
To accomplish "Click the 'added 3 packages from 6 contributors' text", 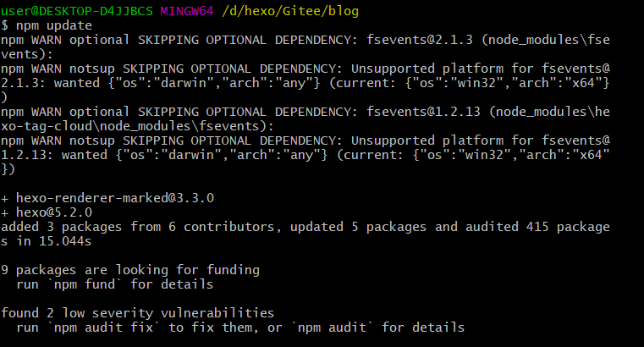I will 138,227.
